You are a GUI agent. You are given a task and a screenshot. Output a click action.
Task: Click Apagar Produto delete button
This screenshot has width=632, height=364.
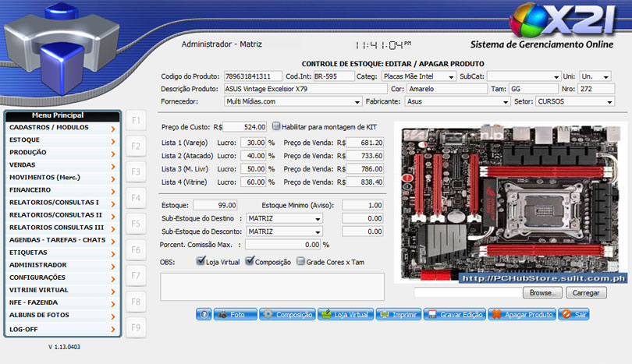pyautogui.click(x=520, y=314)
